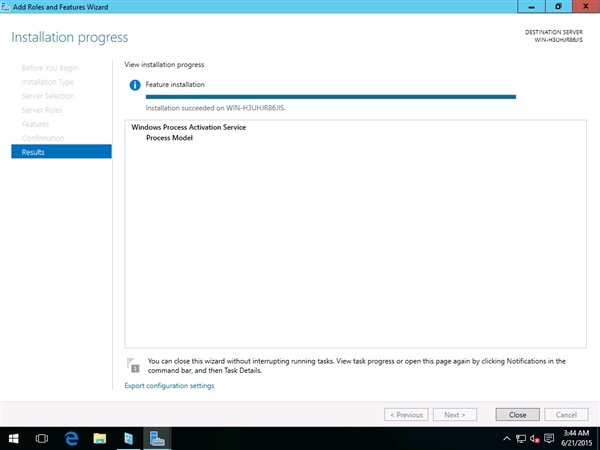Open the network tray icon

tap(521, 439)
